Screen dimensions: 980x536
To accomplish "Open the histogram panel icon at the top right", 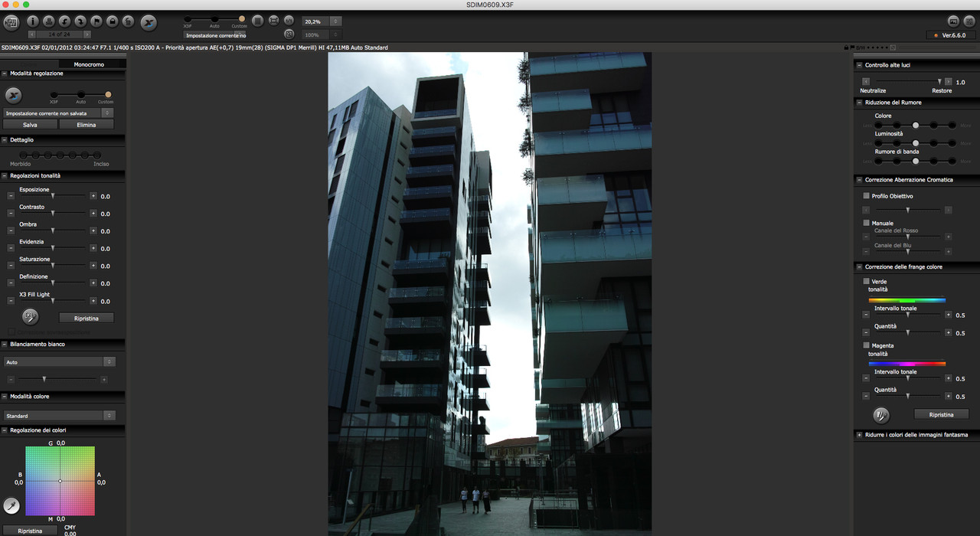I will click(x=953, y=21).
